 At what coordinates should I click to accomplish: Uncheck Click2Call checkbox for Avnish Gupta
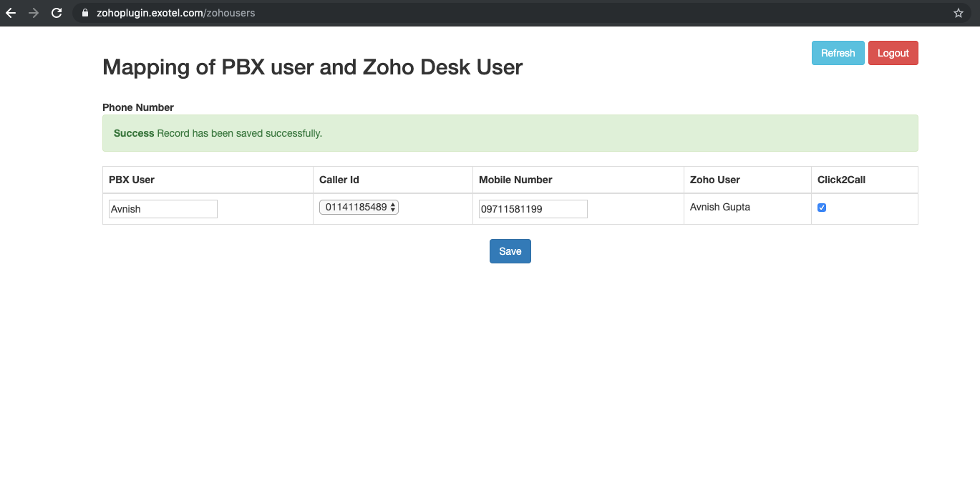(x=822, y=208)
